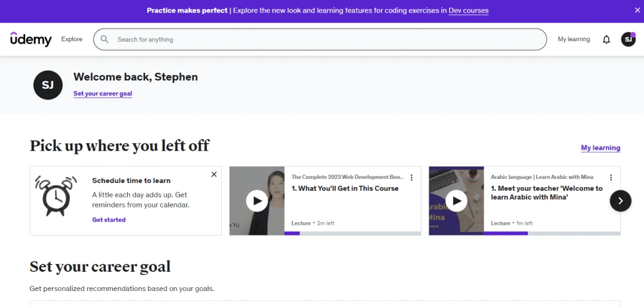Play the Learn Arabic with Mina lecture

coord(456,201)
